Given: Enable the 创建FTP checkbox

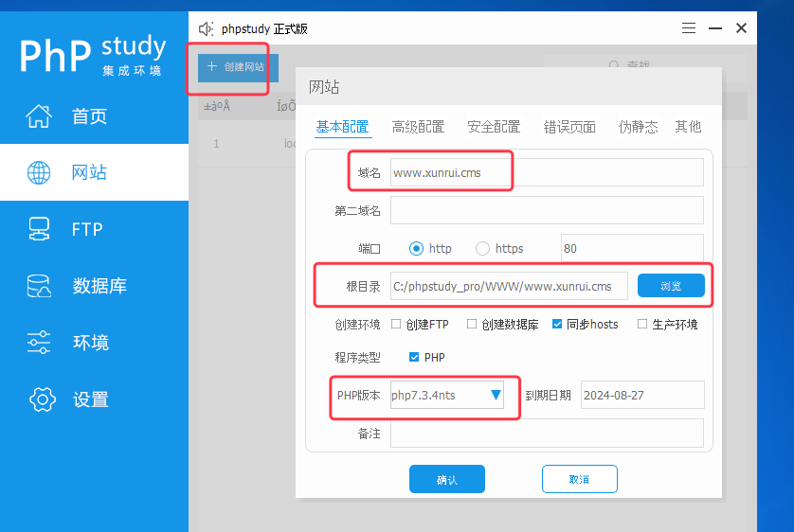Looking at the screenshot, I should [x=396, y=324].
